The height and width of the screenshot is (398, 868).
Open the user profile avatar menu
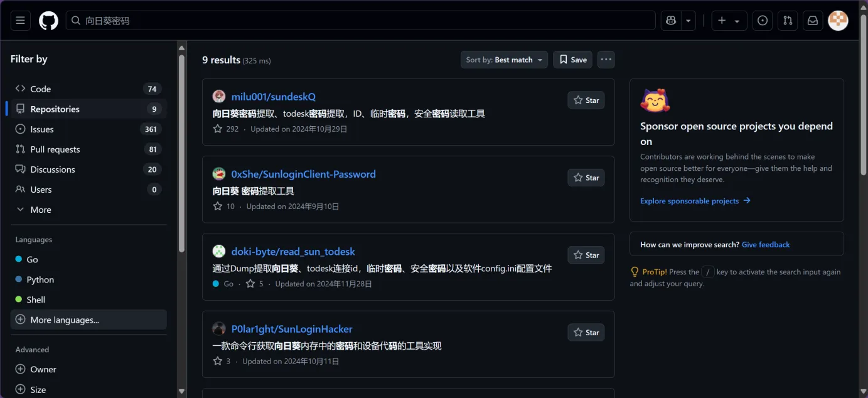[x=838, y=21]
